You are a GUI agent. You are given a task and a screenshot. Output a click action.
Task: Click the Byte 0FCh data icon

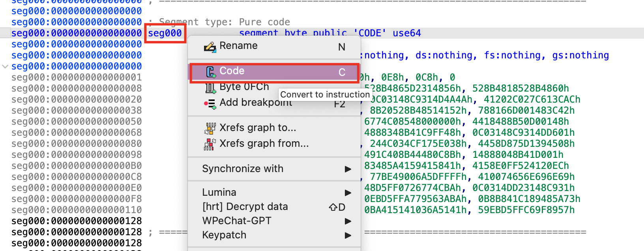210,88
